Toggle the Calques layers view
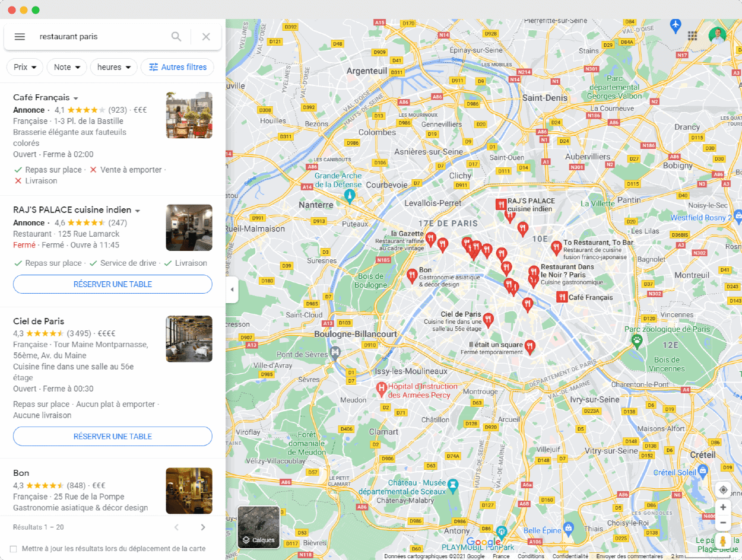 point(259,527)
